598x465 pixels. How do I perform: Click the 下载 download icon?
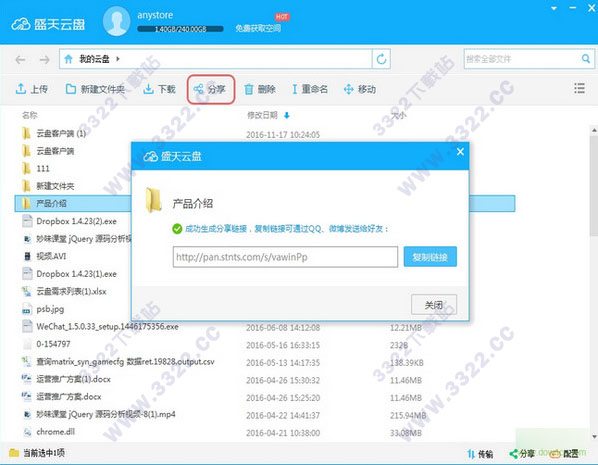[148, 89]
